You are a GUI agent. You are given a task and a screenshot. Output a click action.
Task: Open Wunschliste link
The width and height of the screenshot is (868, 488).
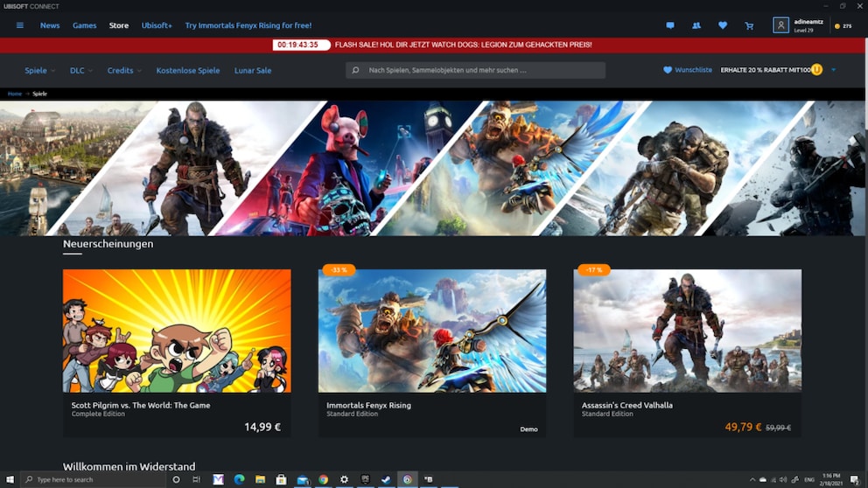point(688,70)
